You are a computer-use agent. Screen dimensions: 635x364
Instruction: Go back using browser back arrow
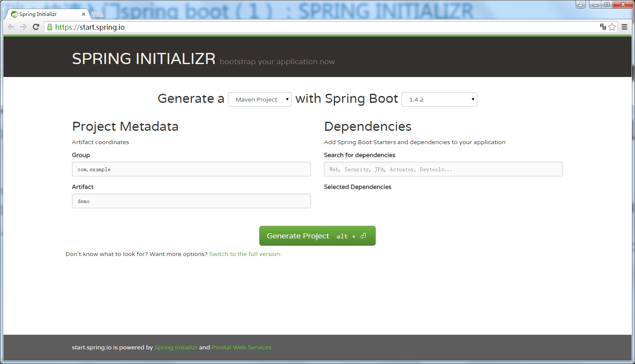click(11, 27)
